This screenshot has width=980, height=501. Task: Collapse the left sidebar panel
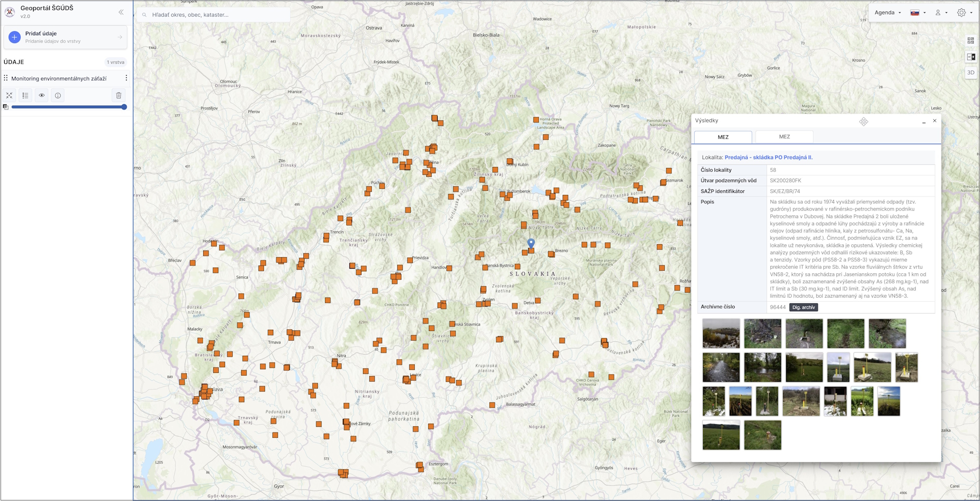[x=121, y=12]
